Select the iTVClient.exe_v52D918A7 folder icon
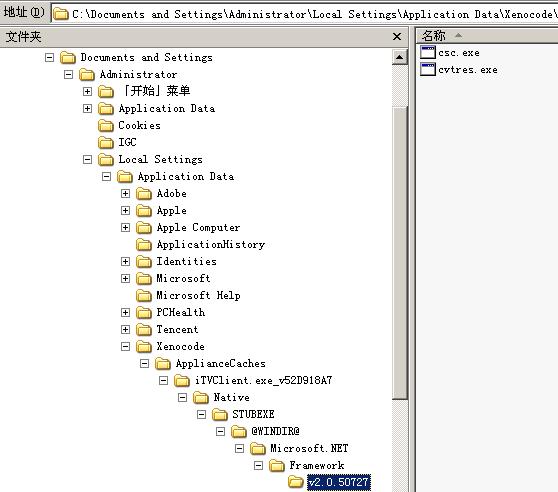This screenshot has width=558, height=492. tap(182, 381)
